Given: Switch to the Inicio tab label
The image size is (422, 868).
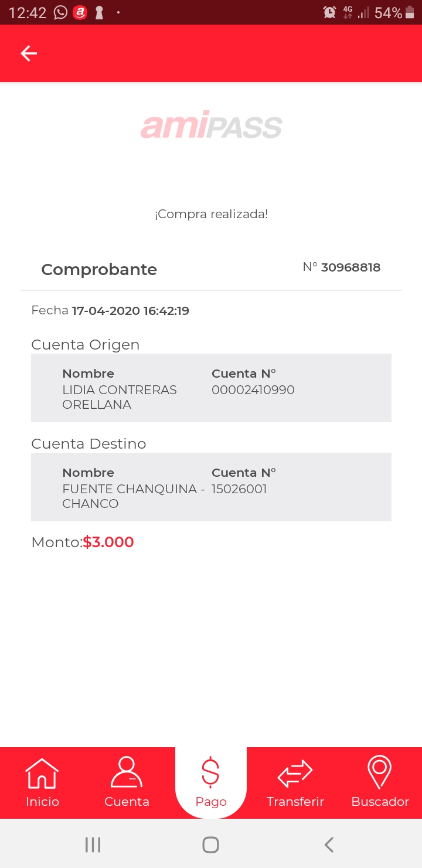Looking at the screenshot, I should pyautogui.click(x=42, y=802).
